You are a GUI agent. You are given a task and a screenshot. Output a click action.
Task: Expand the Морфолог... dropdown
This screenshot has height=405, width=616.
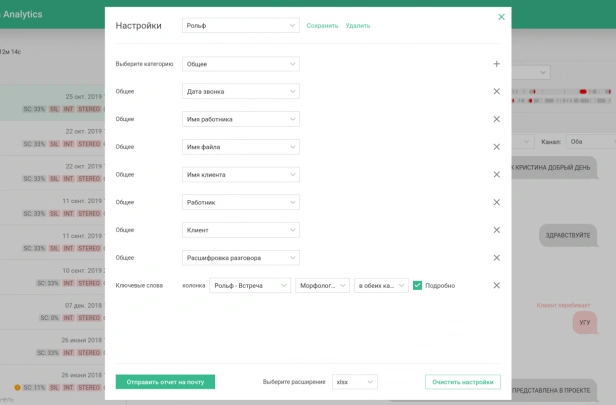(x=322, y=286)
